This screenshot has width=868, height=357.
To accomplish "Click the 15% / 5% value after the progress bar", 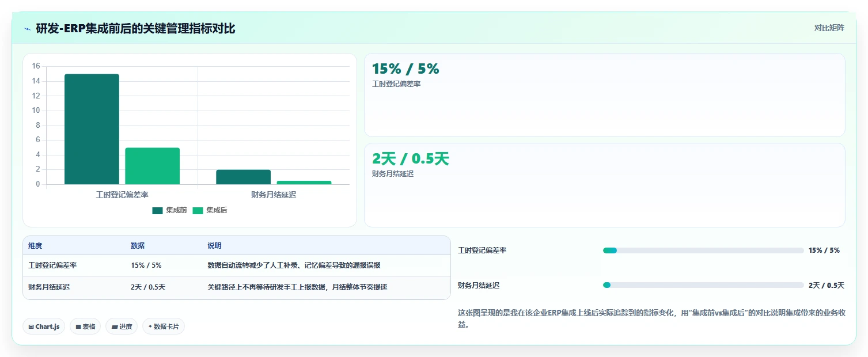I will tap(824, 250).
